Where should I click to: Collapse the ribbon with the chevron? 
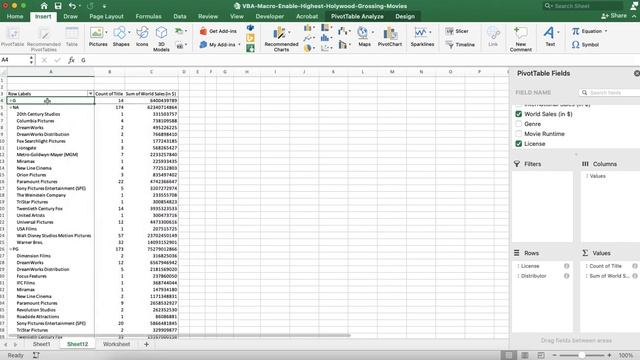click(x=634, y=16)
